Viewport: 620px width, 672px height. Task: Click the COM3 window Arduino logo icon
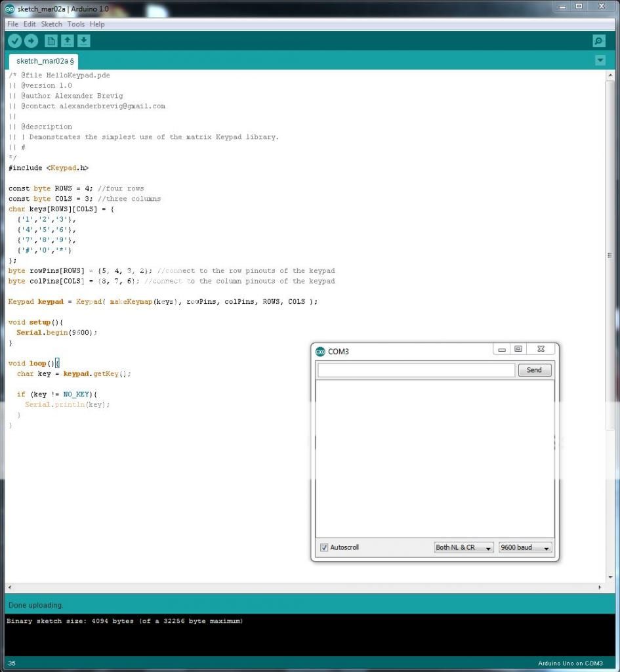[x=320, y=352]
